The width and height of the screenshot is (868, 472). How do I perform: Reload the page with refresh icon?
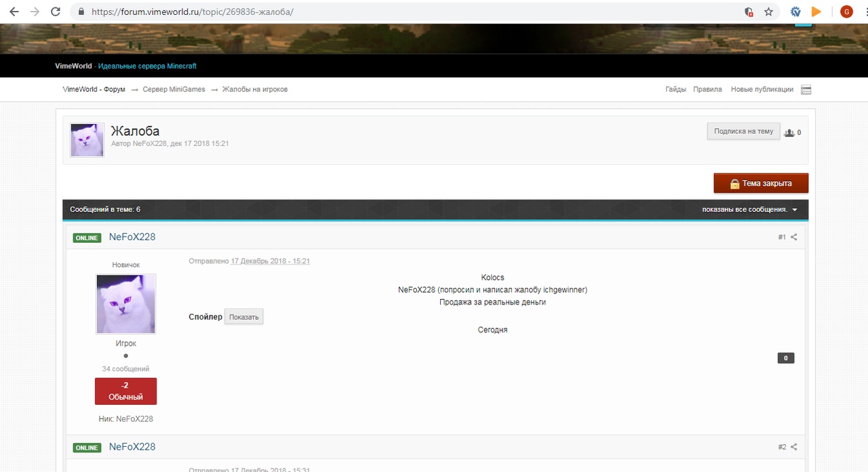[x=56, y=12]
